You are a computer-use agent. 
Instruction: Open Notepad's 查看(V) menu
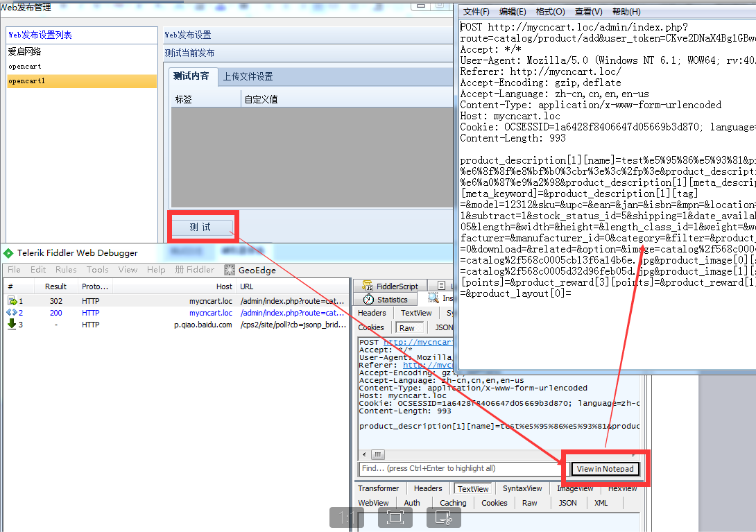point(588,12)
